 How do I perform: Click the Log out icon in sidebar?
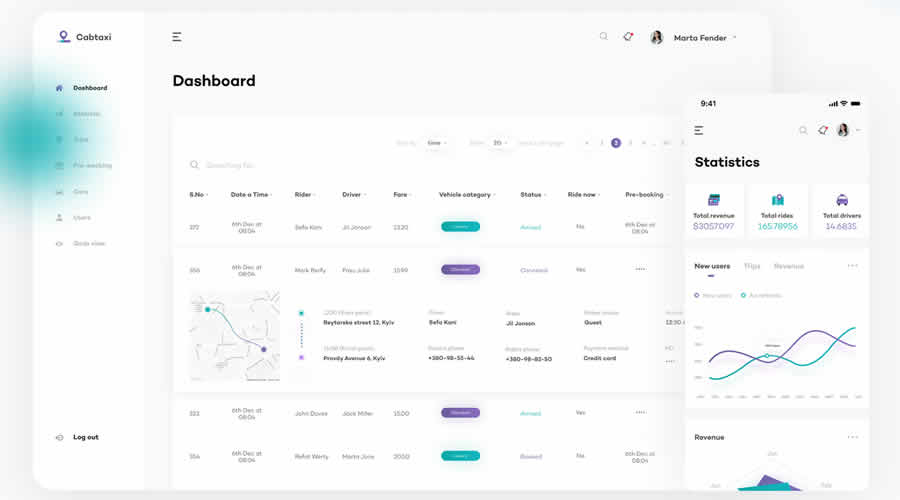tap(59, 437)
